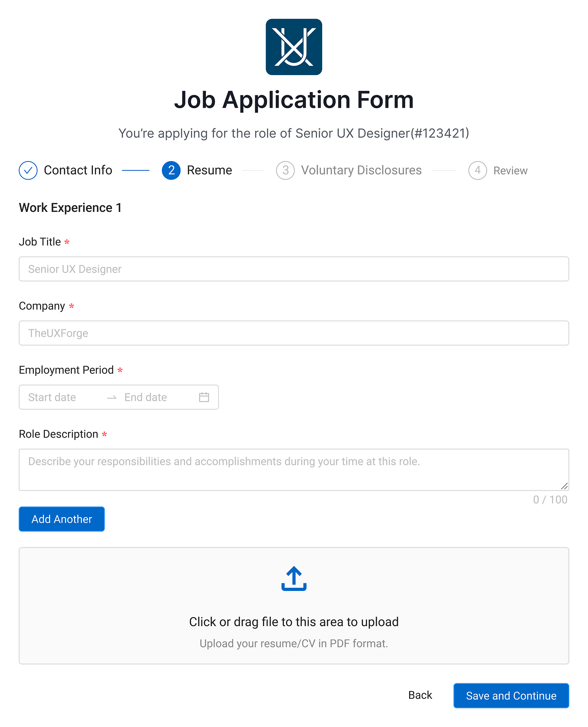
Task: Click the UX company logo icon
Action: 294,46
